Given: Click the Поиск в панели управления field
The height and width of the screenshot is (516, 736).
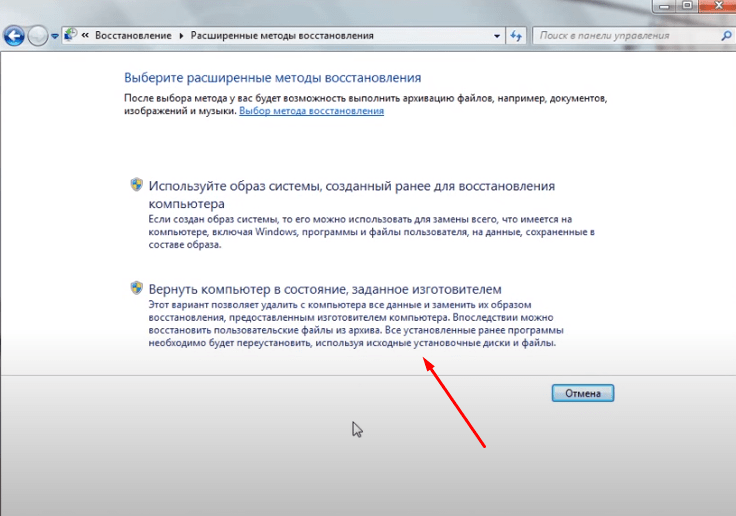Looking at the screenshot, I should [x=620, y=35].
